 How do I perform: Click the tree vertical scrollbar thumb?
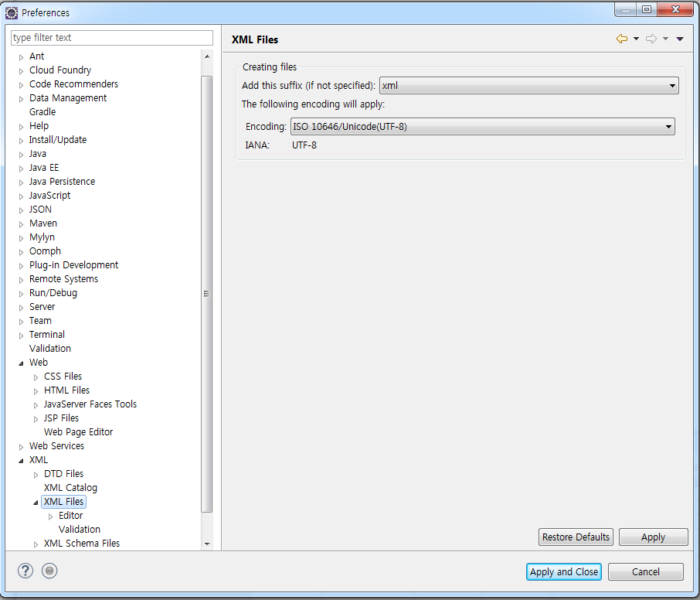pos(207,294)
